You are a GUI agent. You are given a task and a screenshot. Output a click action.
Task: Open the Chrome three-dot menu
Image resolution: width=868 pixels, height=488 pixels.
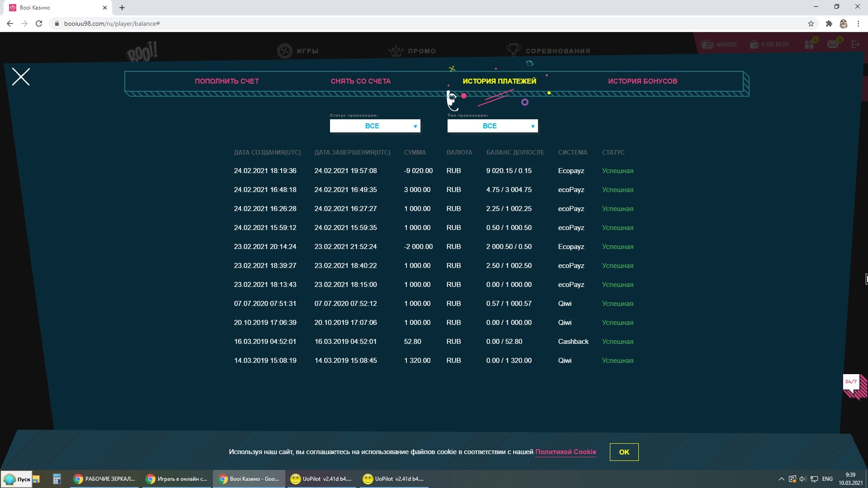point(858,23)
